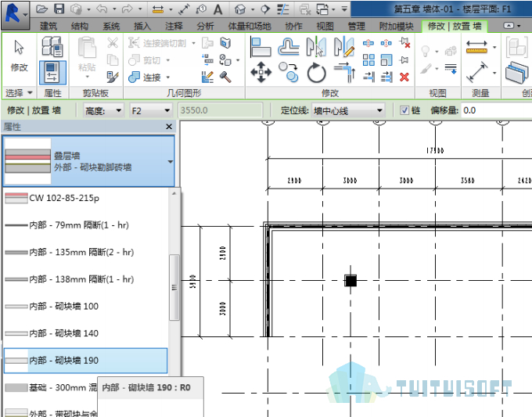Select the Scale tool icon

[386, 60]
